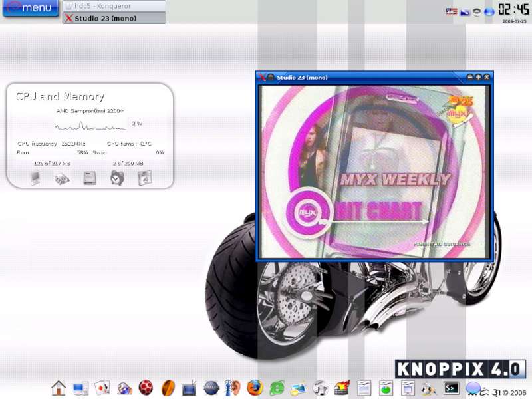The width and height of the screenshot is (532, 399).
Task: Open the green chart spreadsheet dock icon
Action: point(386,388)
